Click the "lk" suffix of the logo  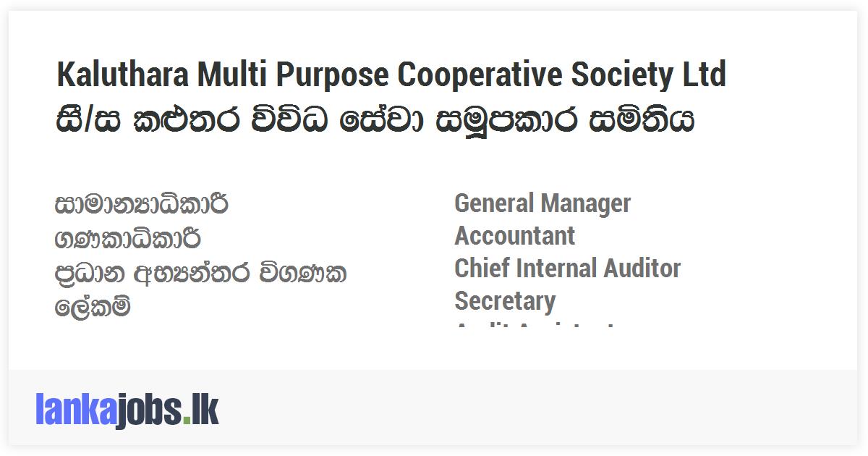coord(205,411)
